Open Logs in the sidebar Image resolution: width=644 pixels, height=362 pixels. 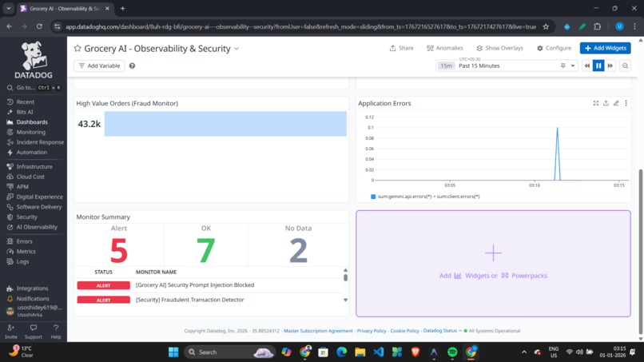click(x=22, y=261)
